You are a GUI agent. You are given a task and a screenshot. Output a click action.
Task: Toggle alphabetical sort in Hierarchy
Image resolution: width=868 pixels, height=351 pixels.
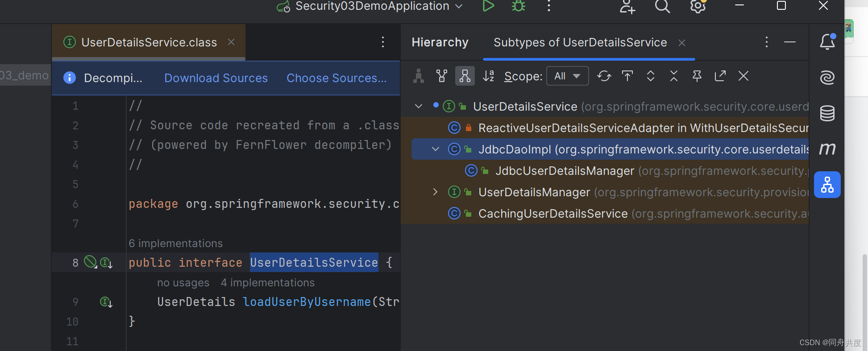[x=488, y=76]
